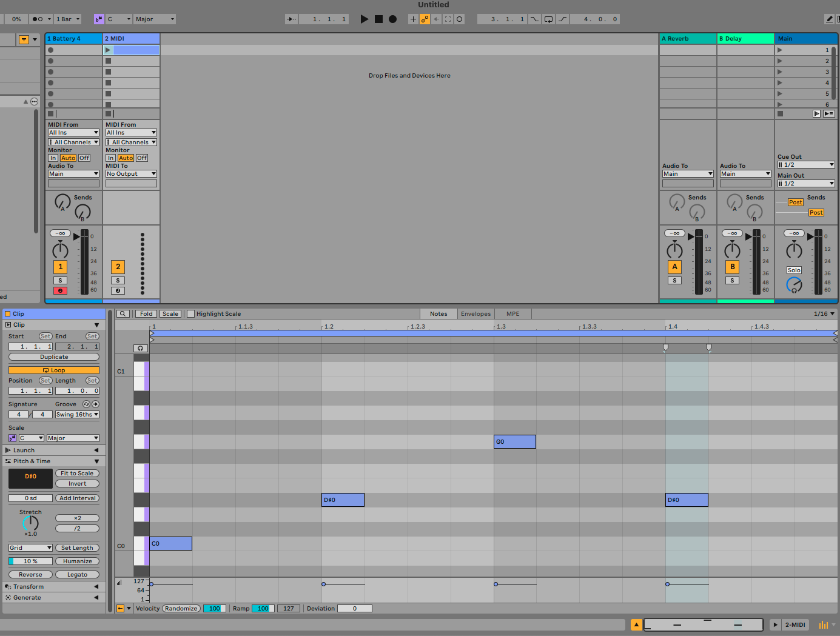This screenshot has height=636, width=840.
Task: Launch the clip in 2 MIDI track
Action: tap(108, 50)
